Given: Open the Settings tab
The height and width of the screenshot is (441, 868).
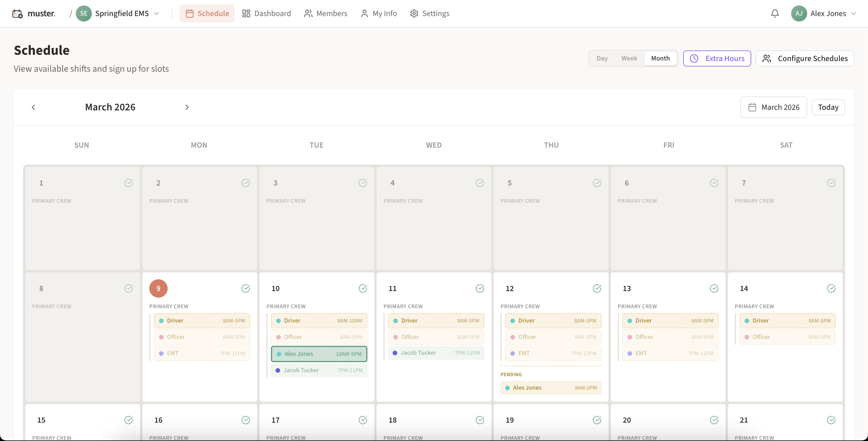Looking at the screenshot, I should pos(430,13).
